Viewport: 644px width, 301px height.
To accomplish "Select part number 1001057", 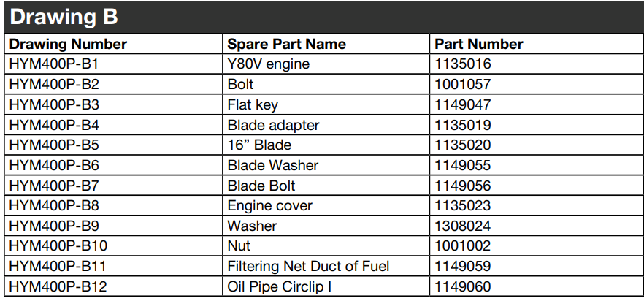I will pos(462,84).
